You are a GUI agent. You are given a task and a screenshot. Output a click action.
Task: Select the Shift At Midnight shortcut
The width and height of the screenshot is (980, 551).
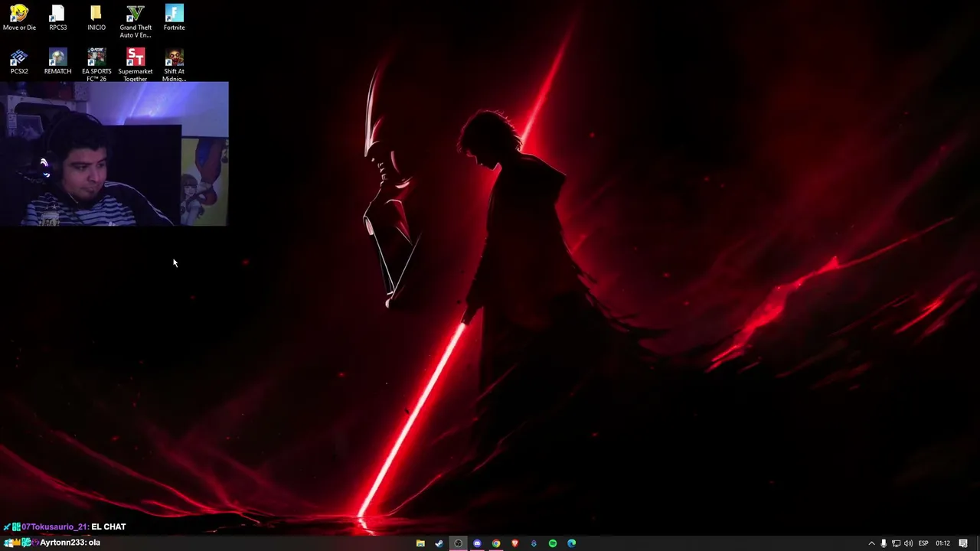point(174,65)
